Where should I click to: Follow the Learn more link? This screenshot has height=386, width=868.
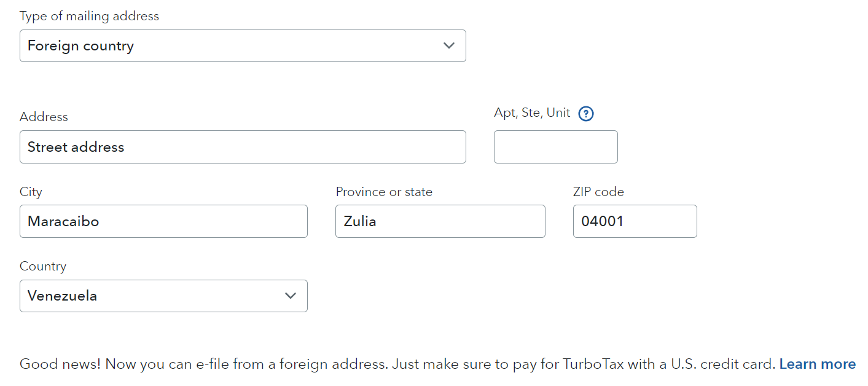pyautogui.click(x=817, y=364)
